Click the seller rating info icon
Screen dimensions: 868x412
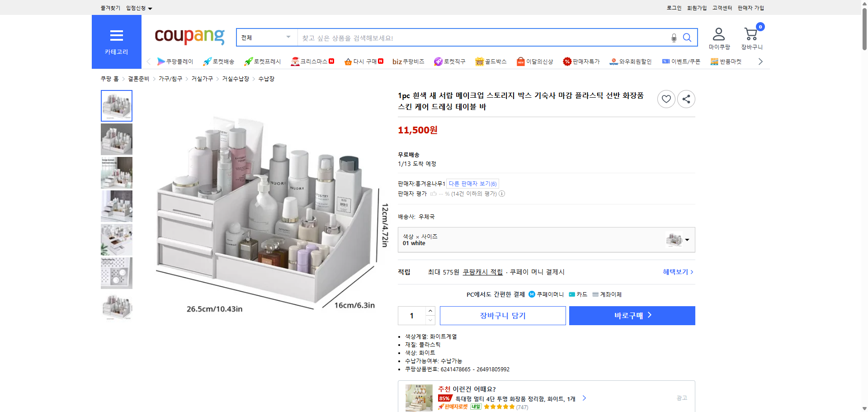502,194
